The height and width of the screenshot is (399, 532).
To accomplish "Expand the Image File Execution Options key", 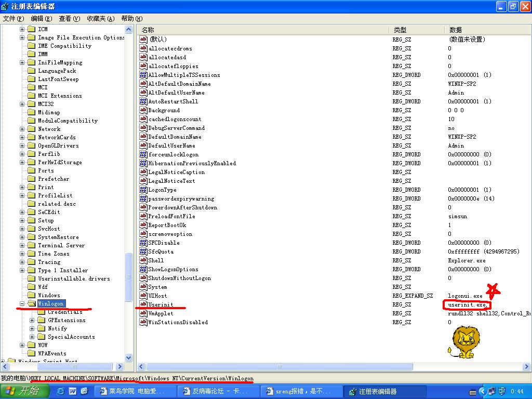I will [22, 37].
